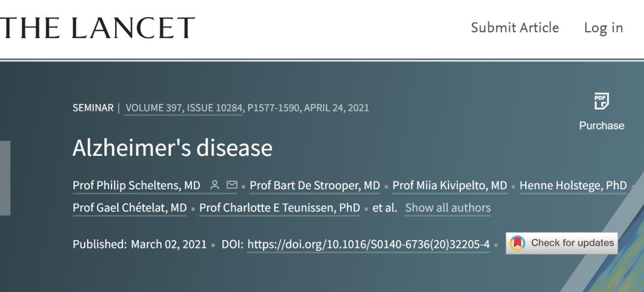Open Prof Charlotte E Teunissen link
Screen dimensions: 644x292
pyautogui.click(x=280, y=208)
